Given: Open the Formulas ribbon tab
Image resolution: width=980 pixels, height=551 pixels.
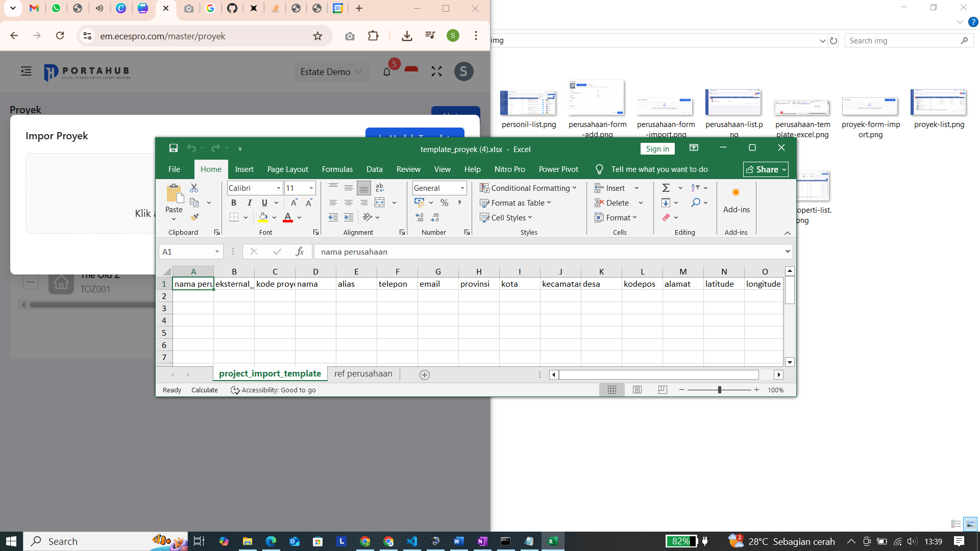Looking at the screenshot, I should (337, 169).
